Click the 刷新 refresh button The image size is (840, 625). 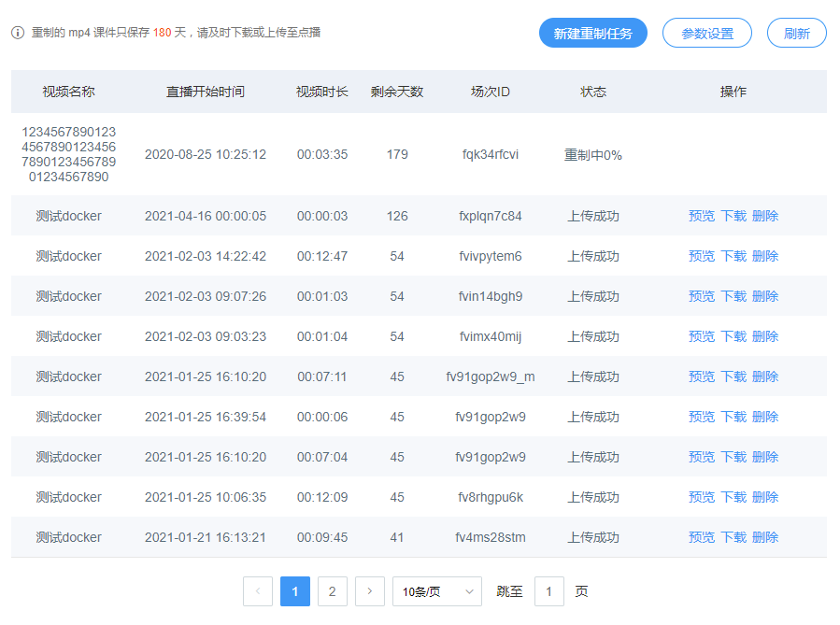click(x=797, y=34)
